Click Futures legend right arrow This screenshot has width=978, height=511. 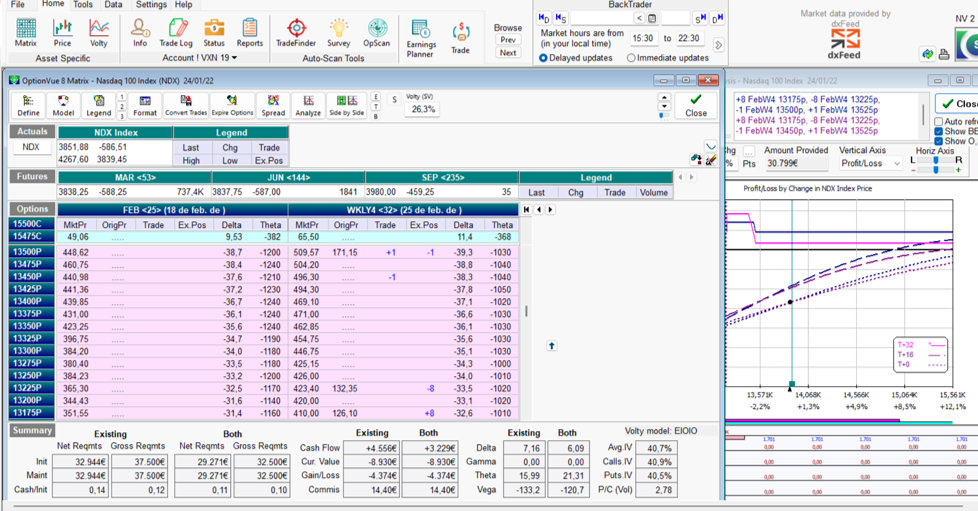pyautogui.click(x=691, y=177)
